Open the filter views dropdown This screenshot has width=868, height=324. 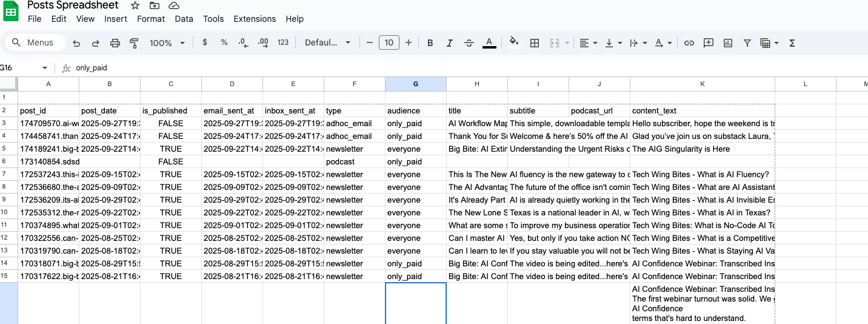(x=769, y=43)
